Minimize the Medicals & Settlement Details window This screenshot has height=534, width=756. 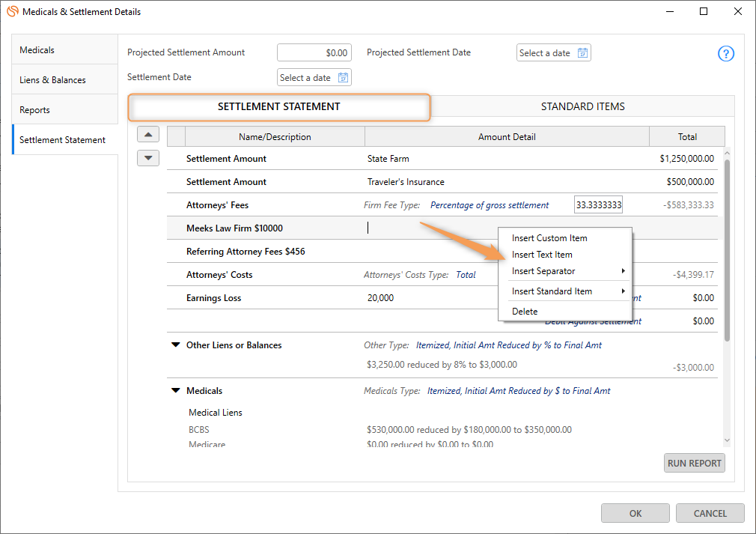coord(670,11)
